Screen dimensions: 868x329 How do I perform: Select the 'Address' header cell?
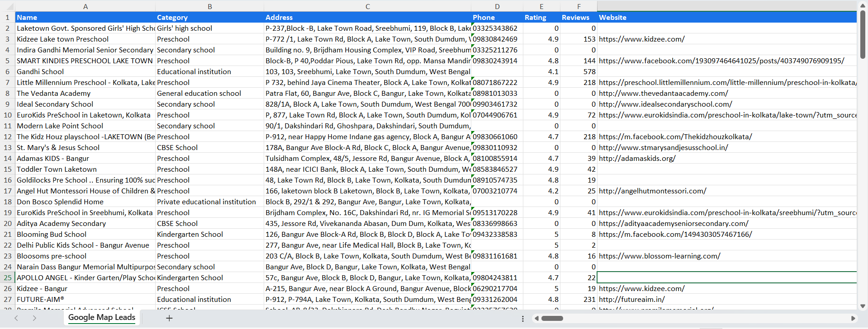368,17
